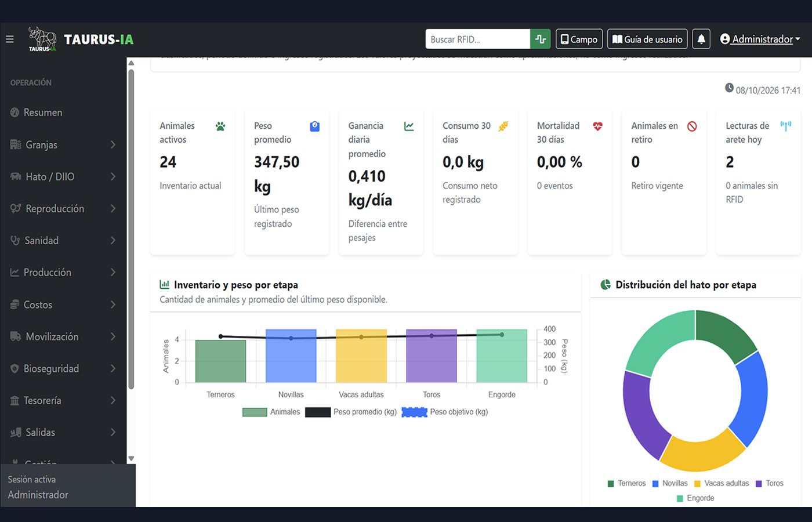Click the paw icon on Animales activos

click(x=220, y=126)
